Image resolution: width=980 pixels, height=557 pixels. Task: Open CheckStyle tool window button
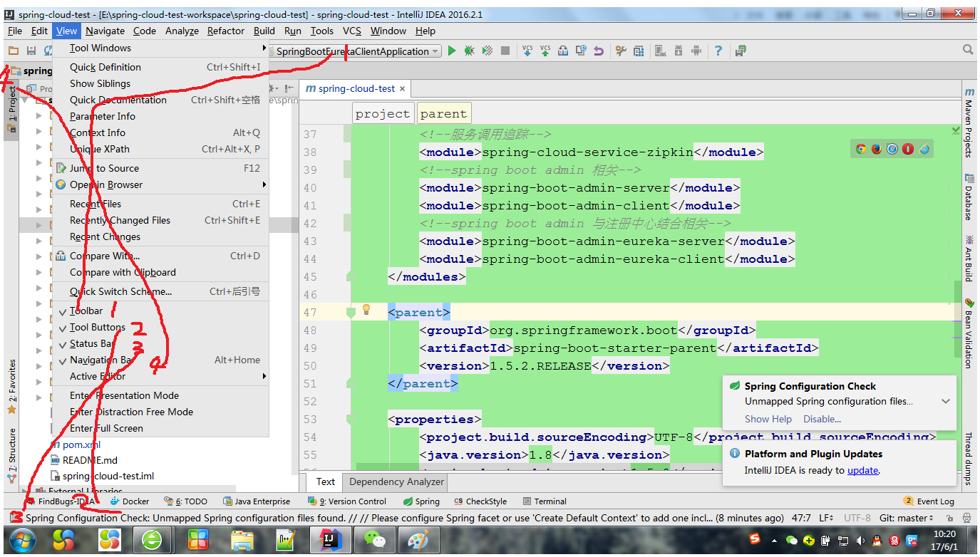(x=480, y=501)
